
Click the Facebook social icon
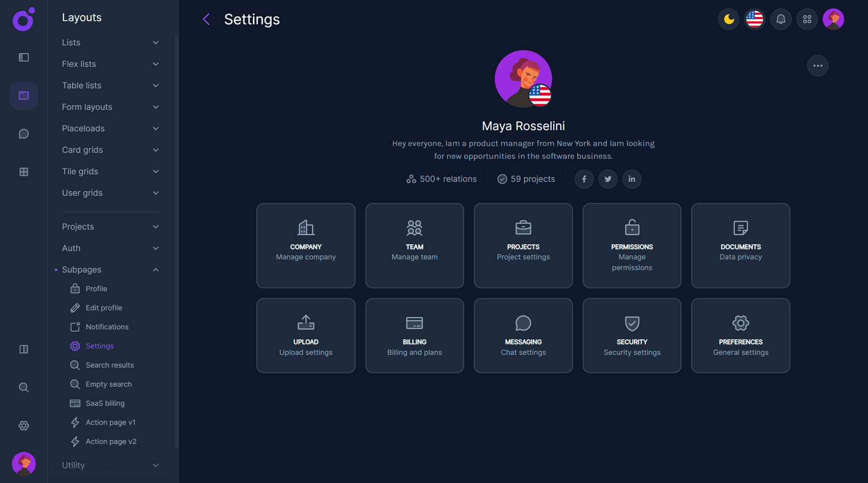tap(584, 179)
